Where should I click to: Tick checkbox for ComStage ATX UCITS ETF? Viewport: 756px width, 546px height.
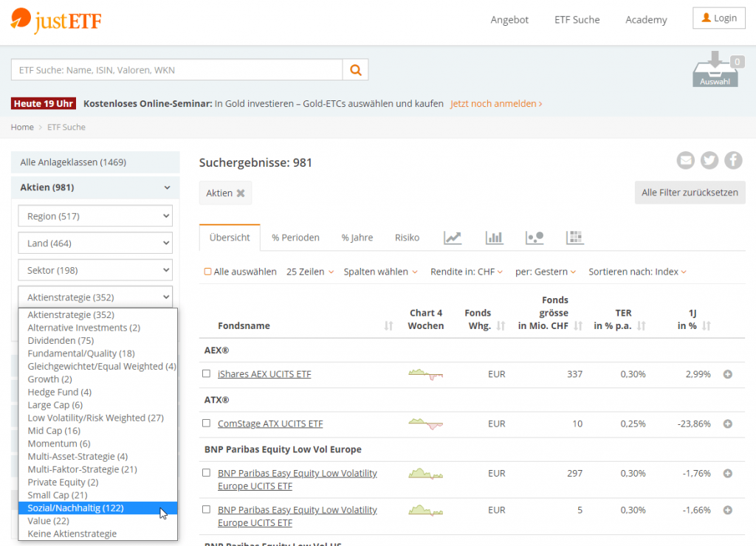(207, 424)
